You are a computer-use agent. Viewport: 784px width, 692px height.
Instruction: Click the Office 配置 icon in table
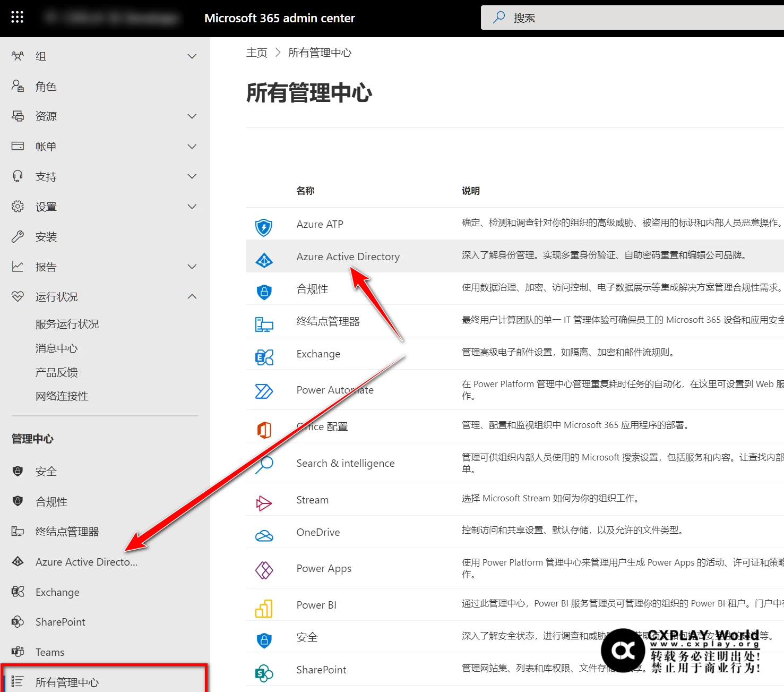(264, 430)
